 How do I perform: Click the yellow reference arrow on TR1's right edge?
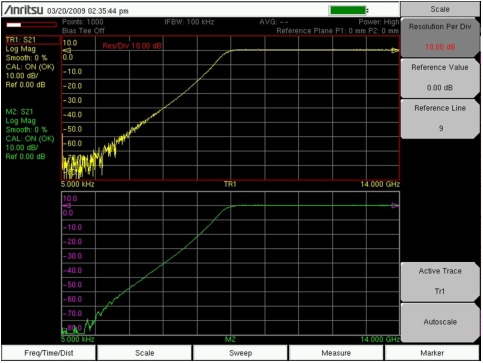[x=395, y=50]
